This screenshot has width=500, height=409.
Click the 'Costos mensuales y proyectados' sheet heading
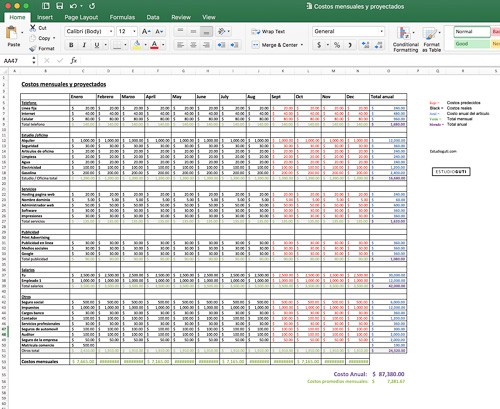point(64,84)
